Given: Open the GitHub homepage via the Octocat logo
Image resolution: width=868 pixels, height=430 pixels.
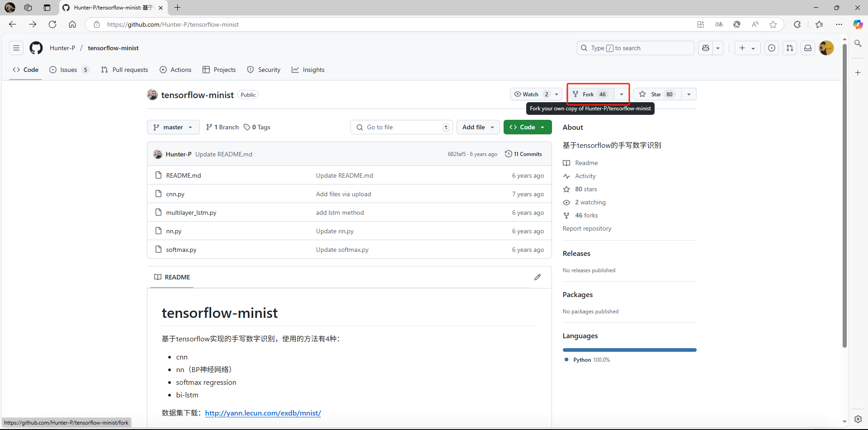Looking at the screenshot, I should 36,48.
